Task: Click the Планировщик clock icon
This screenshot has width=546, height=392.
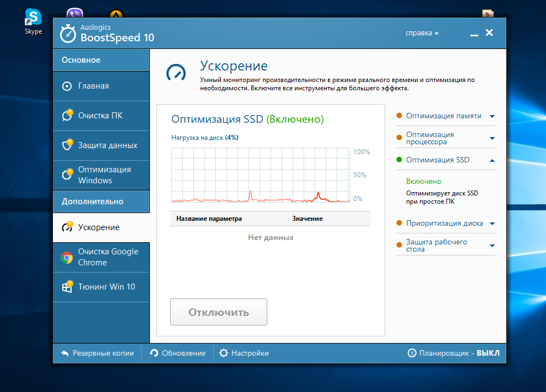Action: tap(412, 353)
